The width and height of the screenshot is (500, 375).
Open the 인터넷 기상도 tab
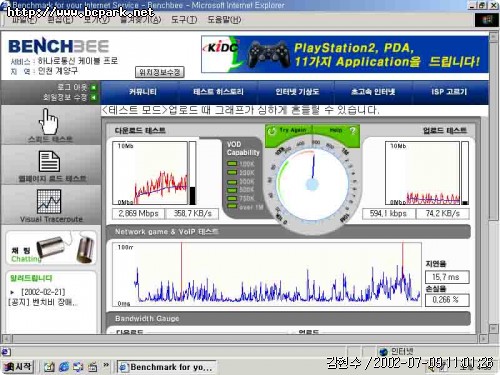(297, 92)
